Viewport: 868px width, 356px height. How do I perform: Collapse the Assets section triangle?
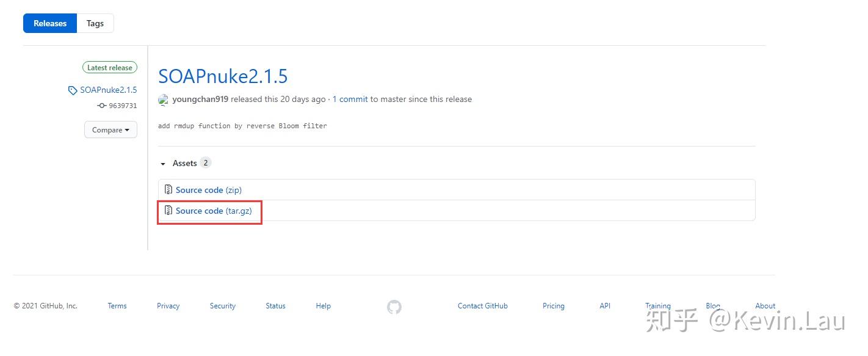[x=163, y=164]
